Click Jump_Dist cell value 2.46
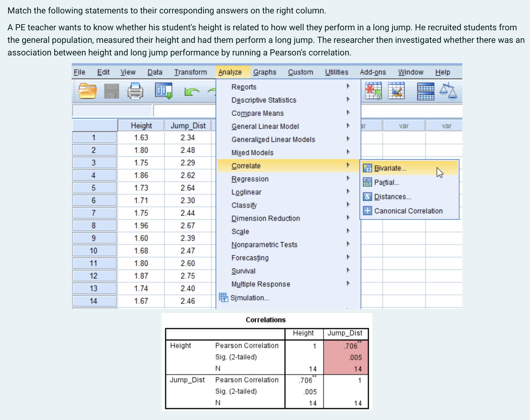This screenshot has width=530, height=420. tap(188, 301)
